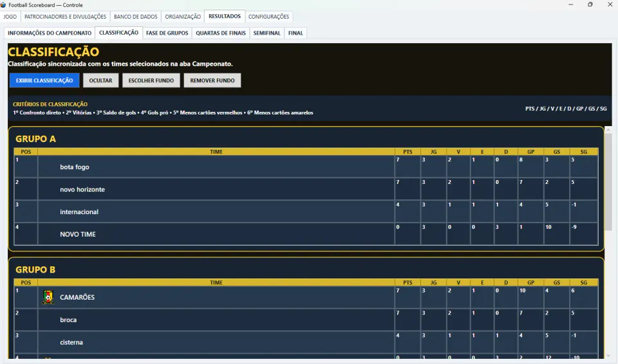Viewport: 618px width, 364px height.
Task: Click the scrollbar down arrow
Action: point(608,355)
